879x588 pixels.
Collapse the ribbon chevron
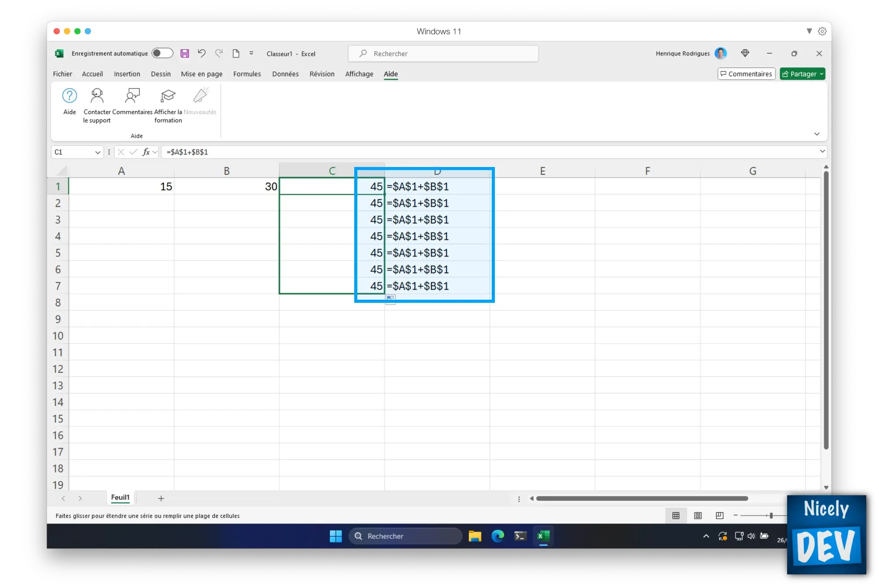(817, 134)
